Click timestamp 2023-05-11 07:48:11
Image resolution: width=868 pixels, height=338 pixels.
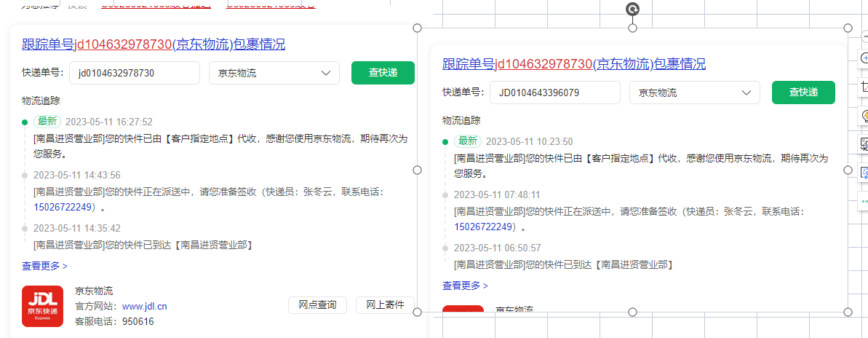497,195
